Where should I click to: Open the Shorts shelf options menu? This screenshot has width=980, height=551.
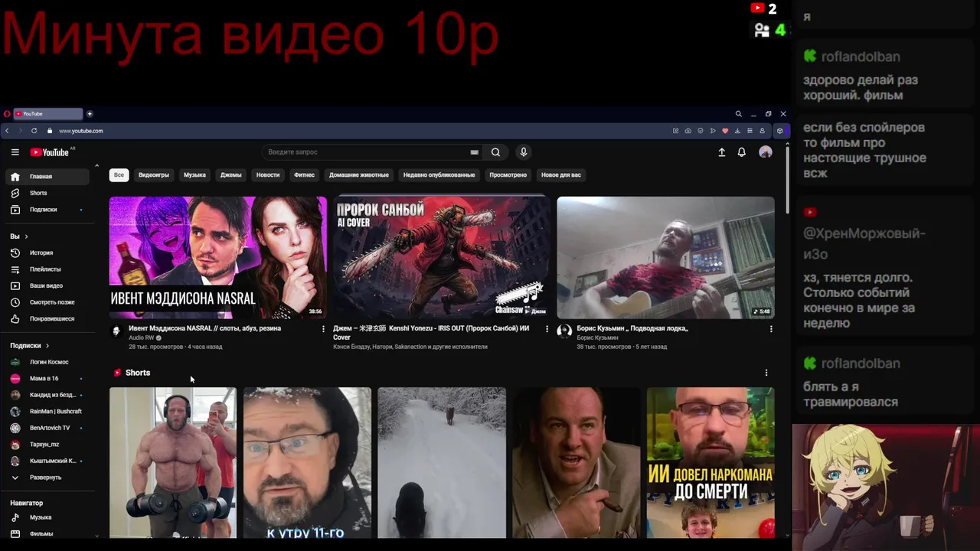[x=766, y=373]
